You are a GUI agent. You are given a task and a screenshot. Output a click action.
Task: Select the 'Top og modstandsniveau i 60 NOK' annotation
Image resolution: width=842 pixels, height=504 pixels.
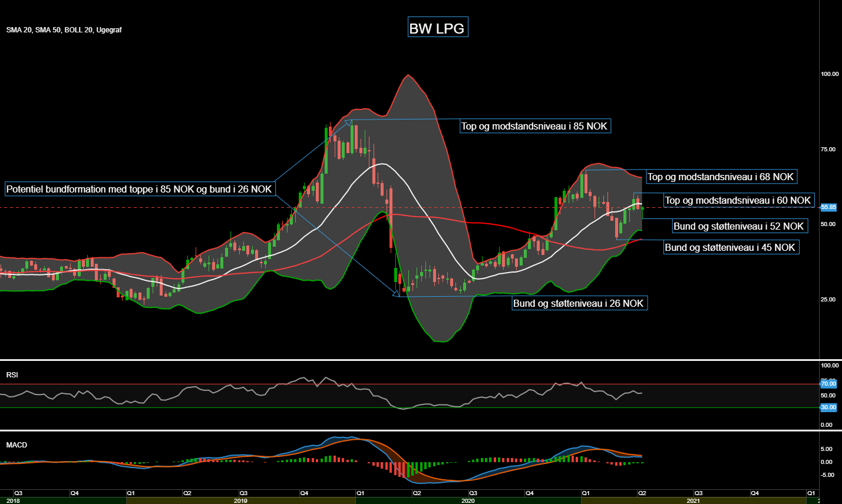pos(739,200)
